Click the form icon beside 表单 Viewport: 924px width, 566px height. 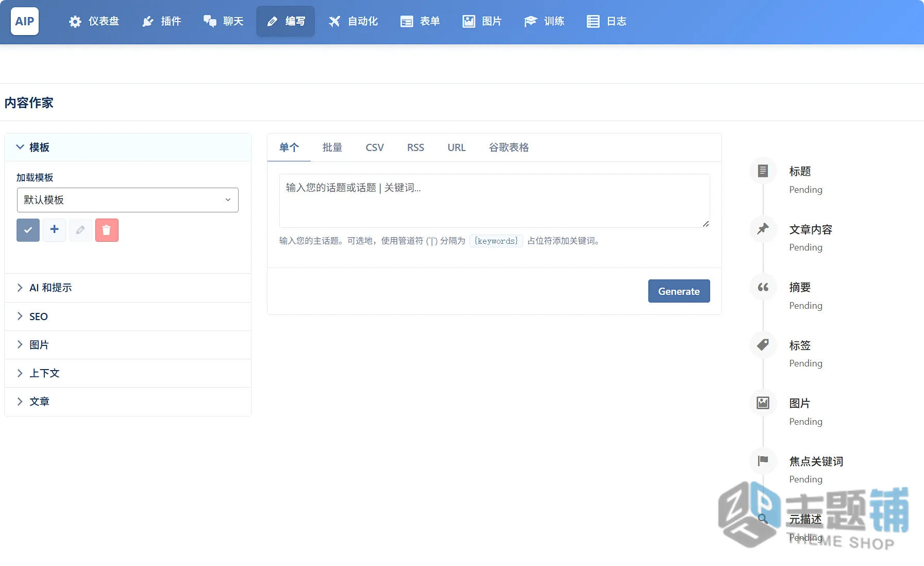pyautogui.click(x=407, y=22)
